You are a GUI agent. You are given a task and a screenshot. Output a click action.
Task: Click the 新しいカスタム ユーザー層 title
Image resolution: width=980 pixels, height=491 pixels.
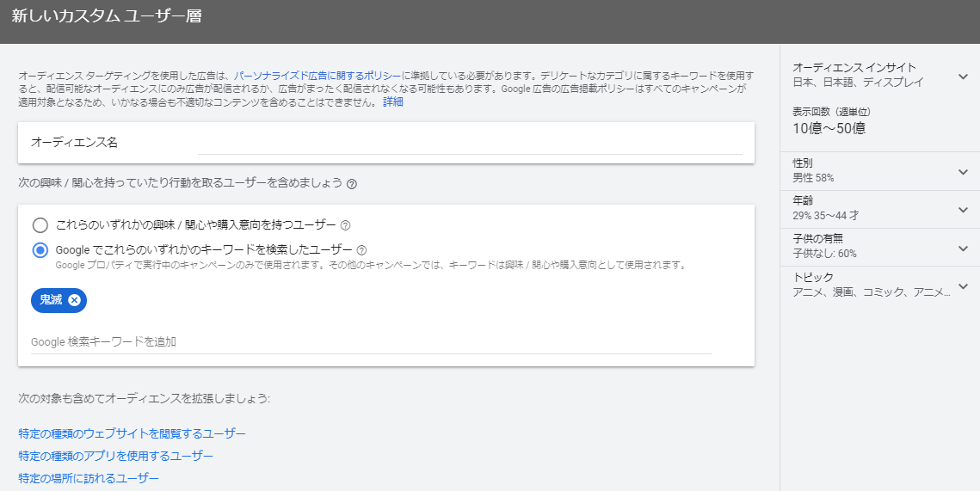106,16
